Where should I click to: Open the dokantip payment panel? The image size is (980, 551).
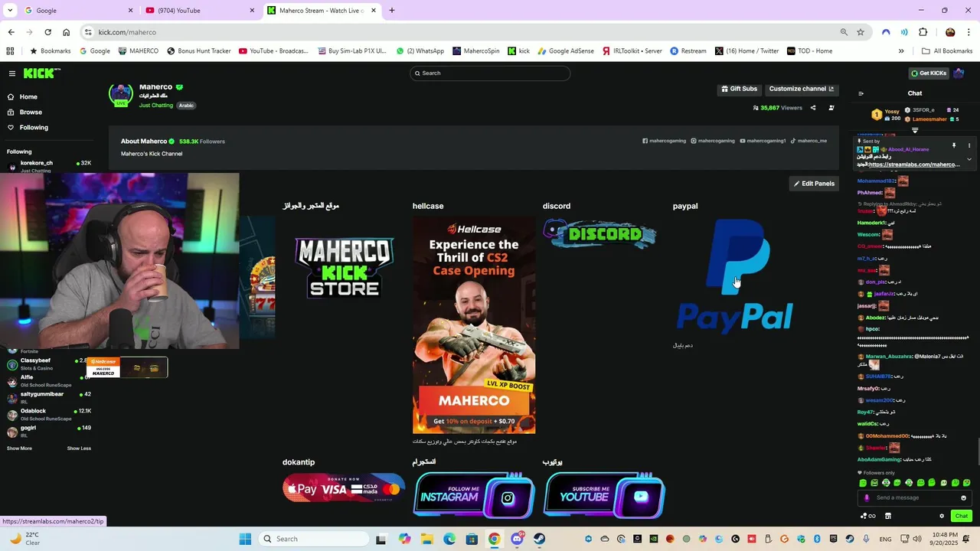[x=344, y=489]
